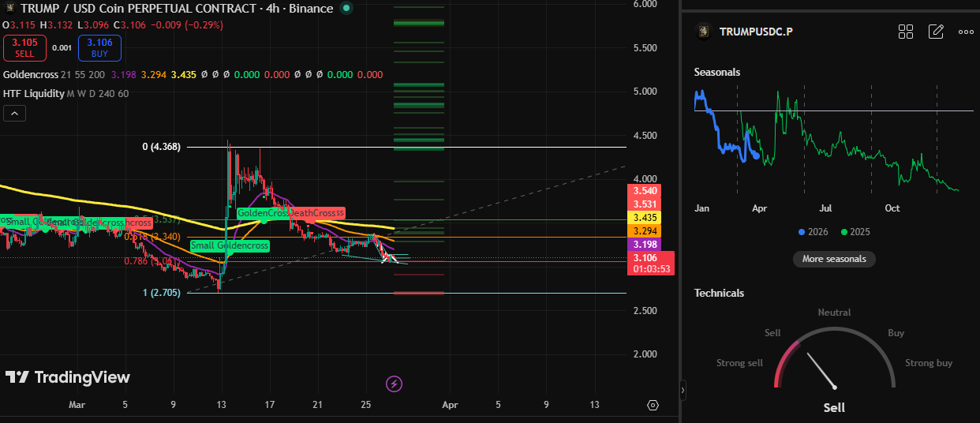Click the Small Goldencross label near 13
Image resolution: width=980 pixels, height=423 pixels.
229,245
